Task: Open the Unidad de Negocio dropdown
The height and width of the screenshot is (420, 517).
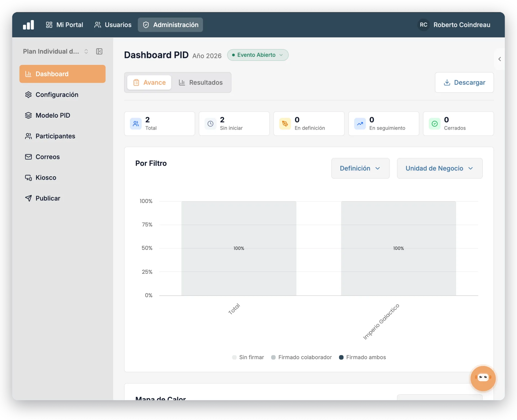Action: pos(439,168)
